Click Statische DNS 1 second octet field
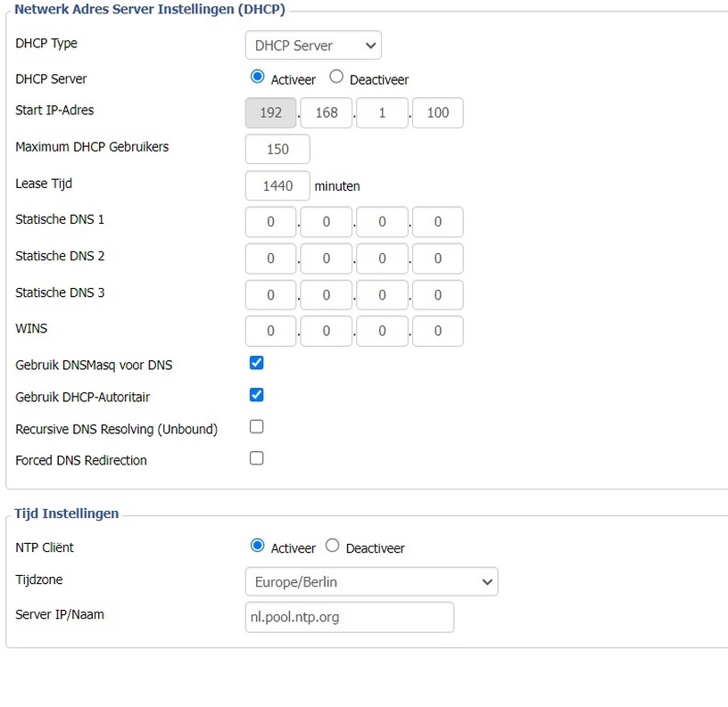Viewport: 728px width, 707px height. 327,222
